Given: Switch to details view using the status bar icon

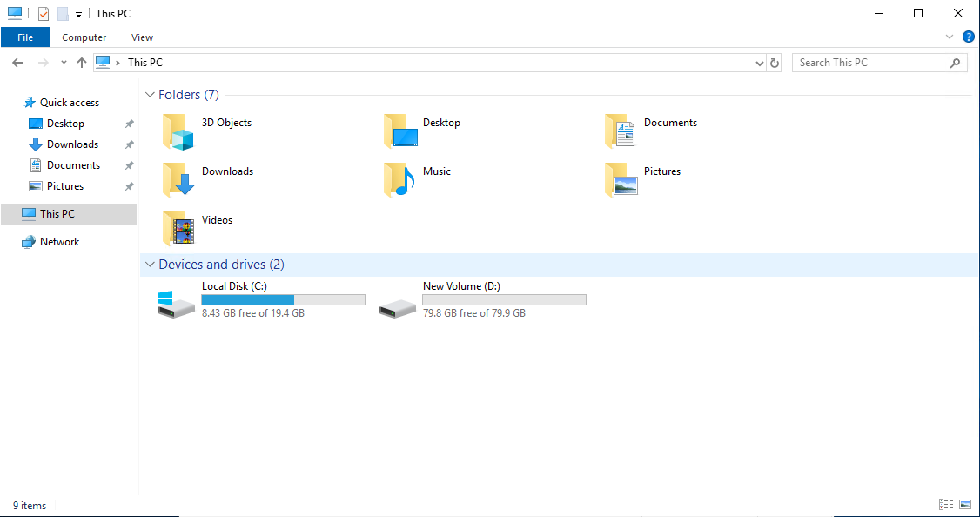Looking at the screenshot, I should 946,504.
